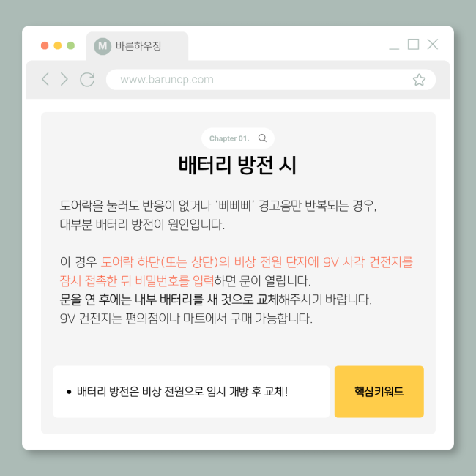Click the browser back arrow

(x=45, y=79)
